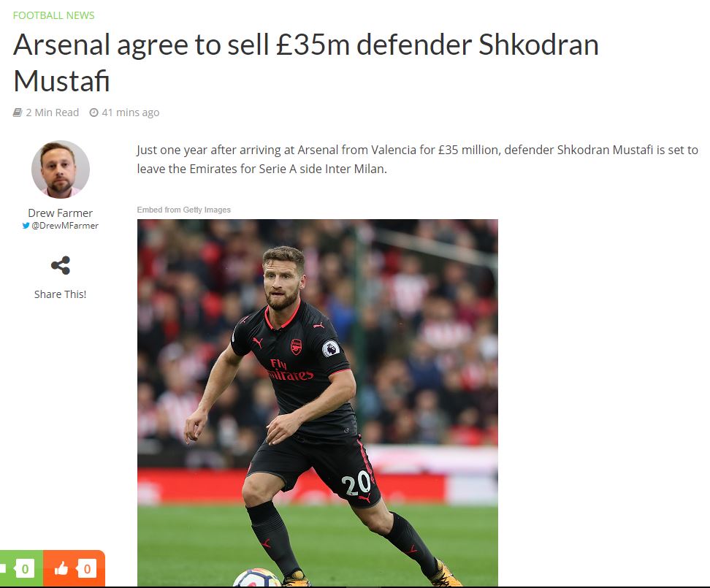Click the clock icon next to 41 mins ago
This screenshot has height=588, width=710.
click(x=93, y=112)
